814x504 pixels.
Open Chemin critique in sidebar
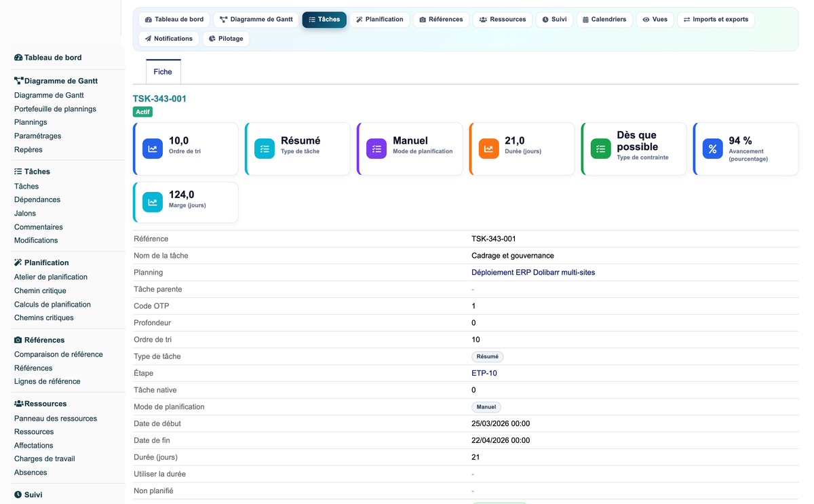[x=40, y=291]
